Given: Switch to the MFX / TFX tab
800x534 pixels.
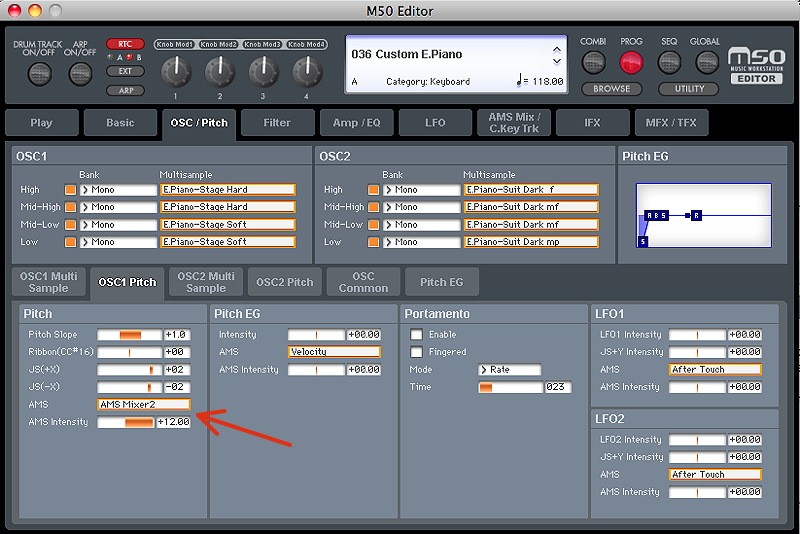Looking at the screenshot, I should [x=671, y=122].
